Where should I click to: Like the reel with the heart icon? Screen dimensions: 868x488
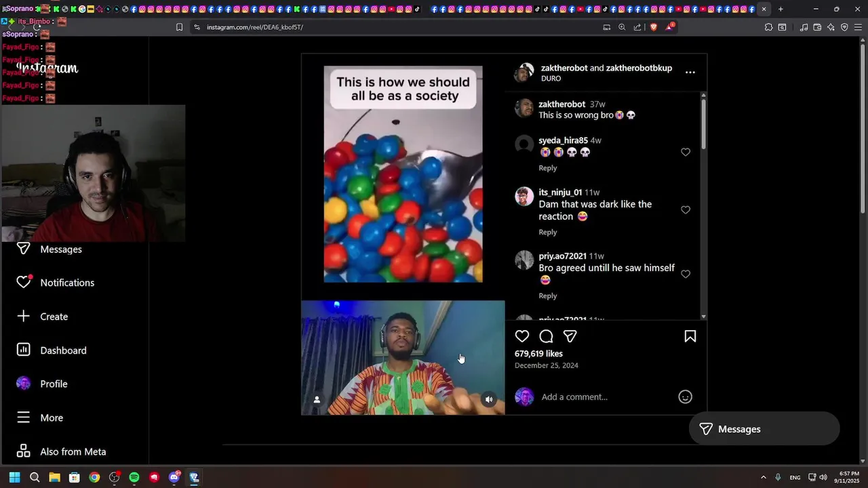coord(521,336)
